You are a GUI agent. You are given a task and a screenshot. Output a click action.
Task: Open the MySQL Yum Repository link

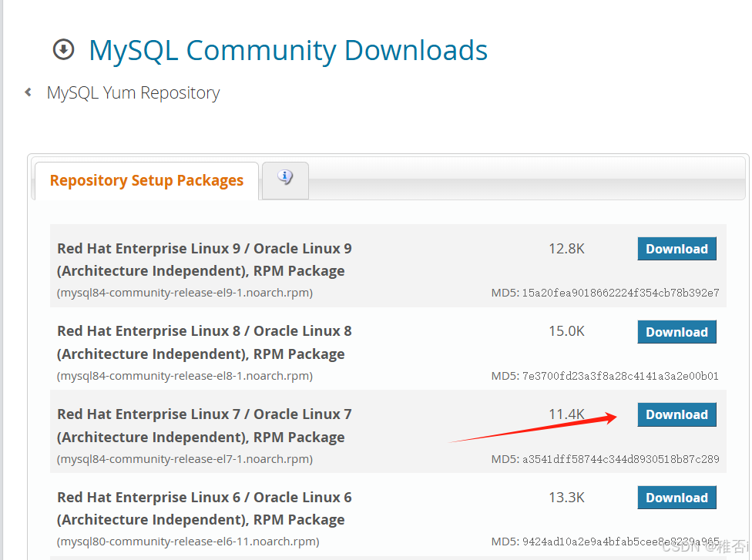[x=133, y=92]
